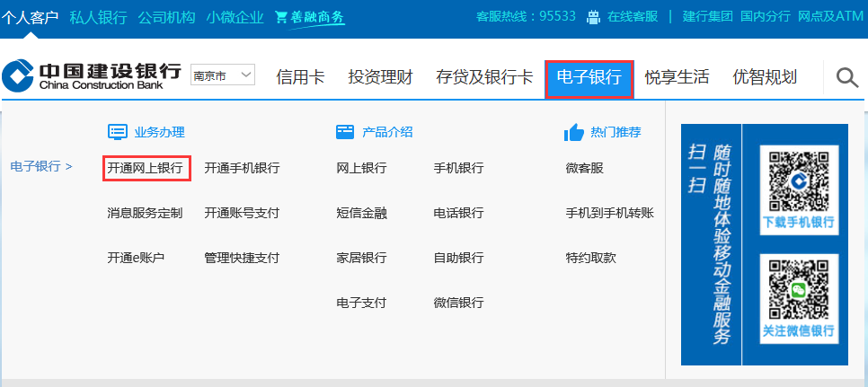The width and height of the screenshot is (868, 387).
Task: Click the 业务办理 section icon
Action: coord(118,132)
